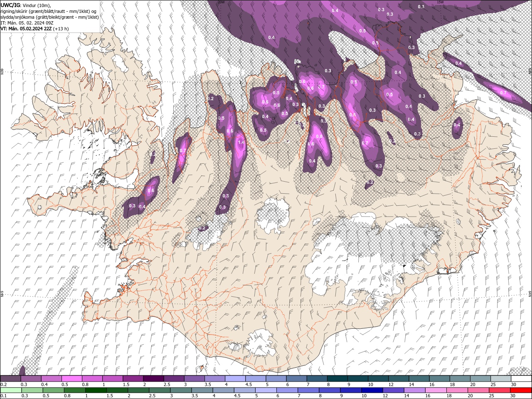
Task: Pick the 0.8 green swatch, bottom legend row
Action: coord(75,390)
